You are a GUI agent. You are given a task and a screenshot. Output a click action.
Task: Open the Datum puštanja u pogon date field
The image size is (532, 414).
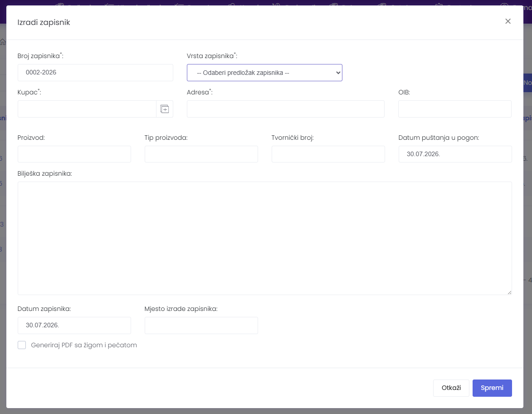455,154
